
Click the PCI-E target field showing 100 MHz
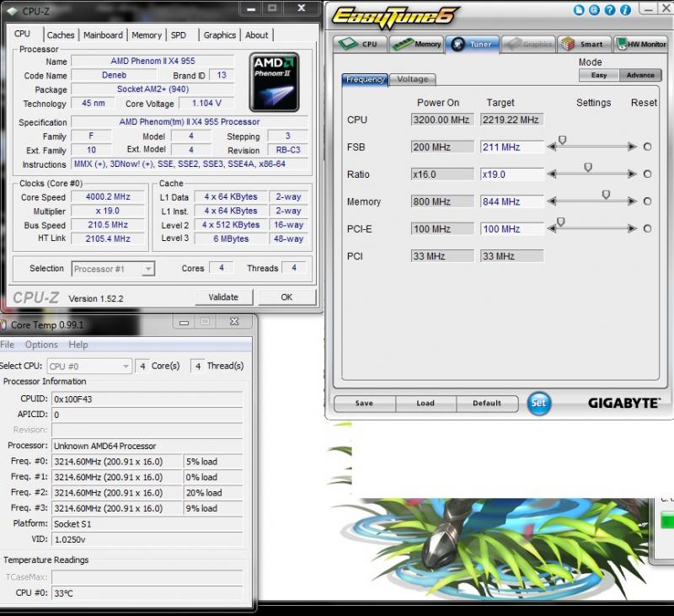pyautogui.click(x=512, y=228)
